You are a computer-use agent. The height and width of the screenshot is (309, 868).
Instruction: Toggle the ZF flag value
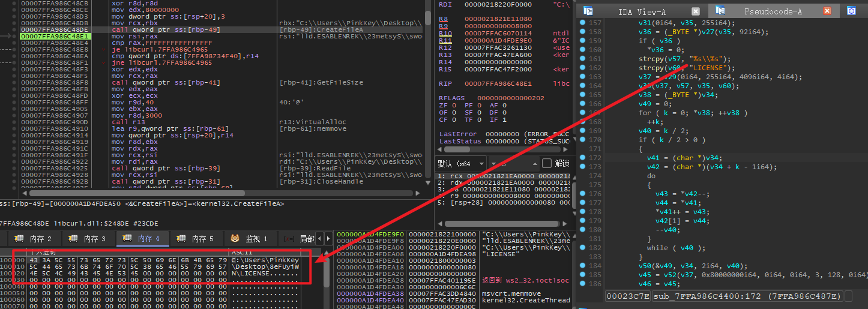[453, 105]
